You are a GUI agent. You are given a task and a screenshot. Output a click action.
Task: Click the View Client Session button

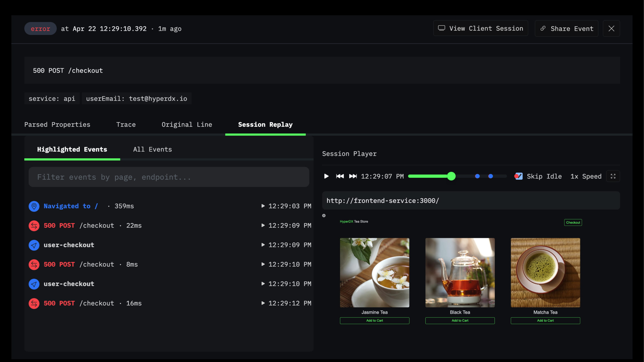(480, 29)
